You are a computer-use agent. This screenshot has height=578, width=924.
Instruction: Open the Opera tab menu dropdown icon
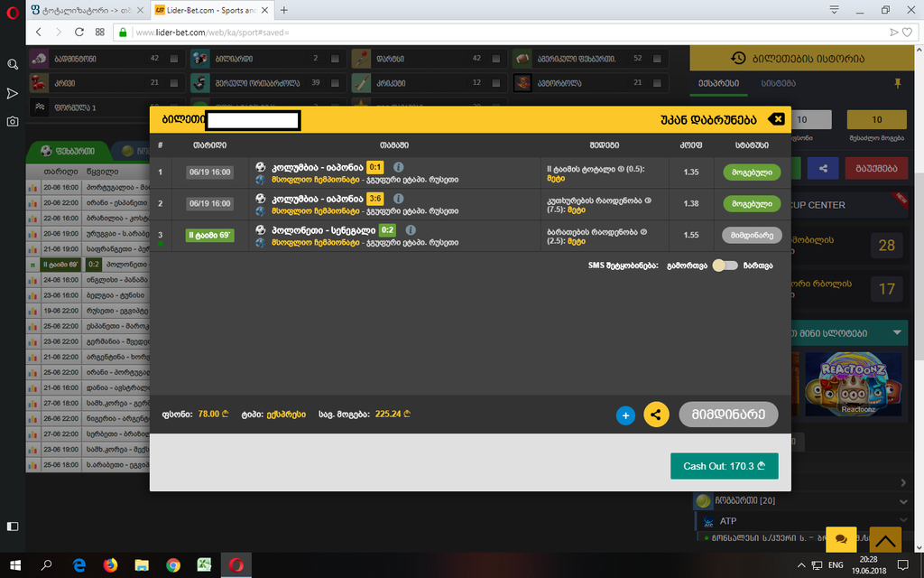pyautogui.click(x=834, y=9)
